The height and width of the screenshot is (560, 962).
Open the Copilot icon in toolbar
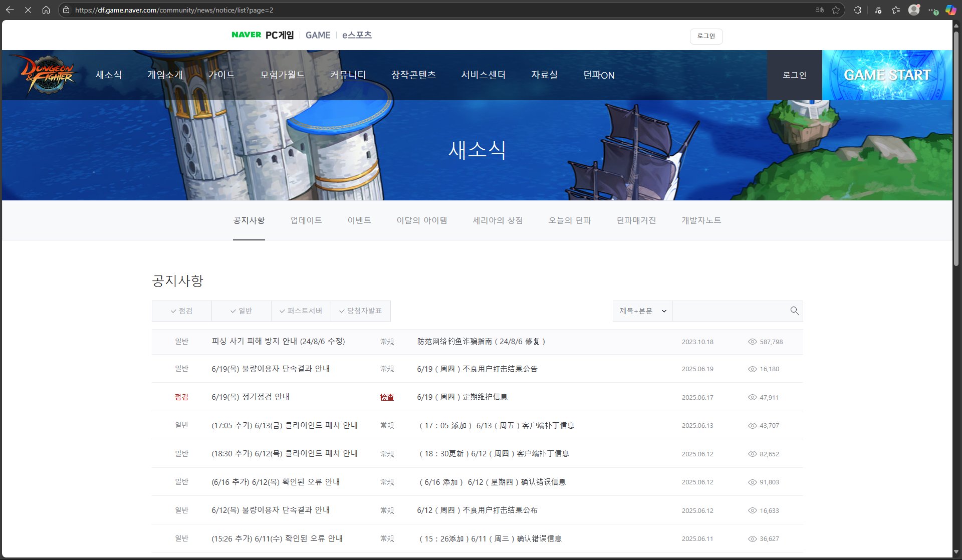coord(950,10)
